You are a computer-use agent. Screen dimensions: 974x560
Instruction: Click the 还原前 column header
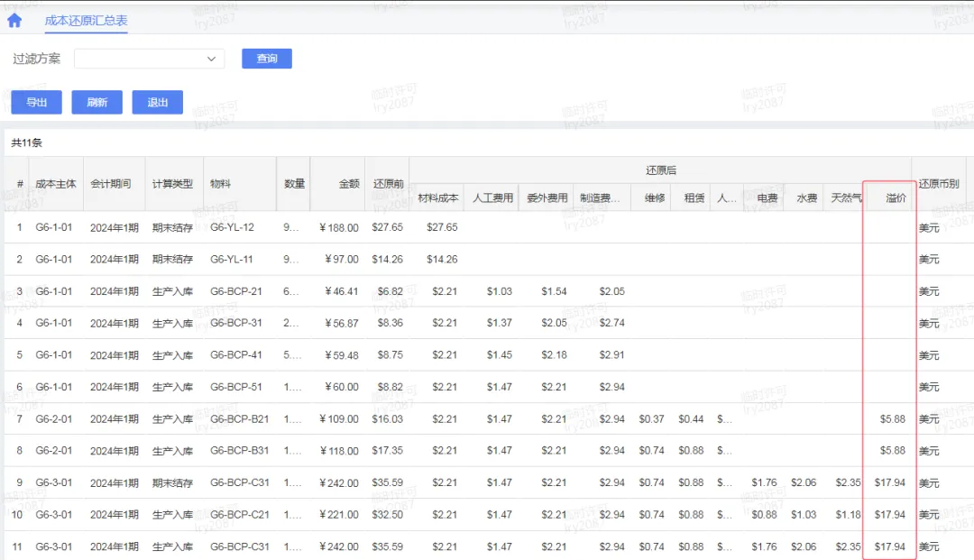tap(388, 184)
